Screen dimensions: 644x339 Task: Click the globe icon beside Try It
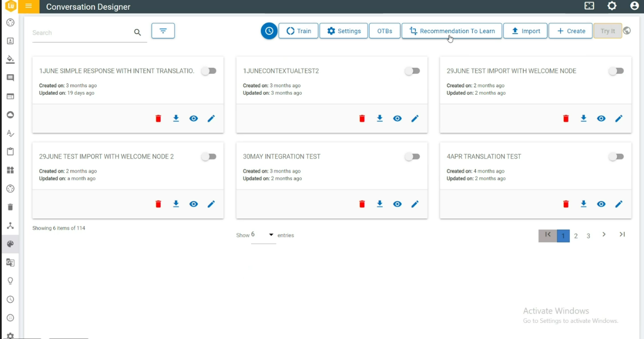tap(627, 31)
